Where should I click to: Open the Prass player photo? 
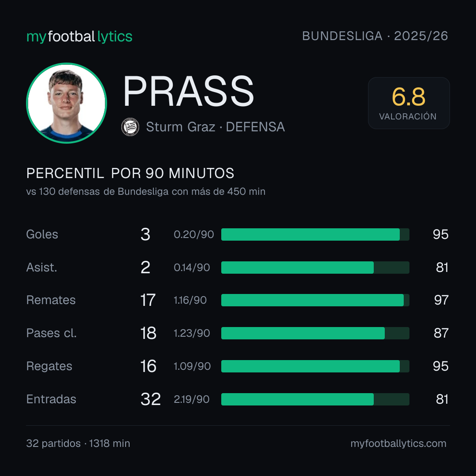point(67,103)
